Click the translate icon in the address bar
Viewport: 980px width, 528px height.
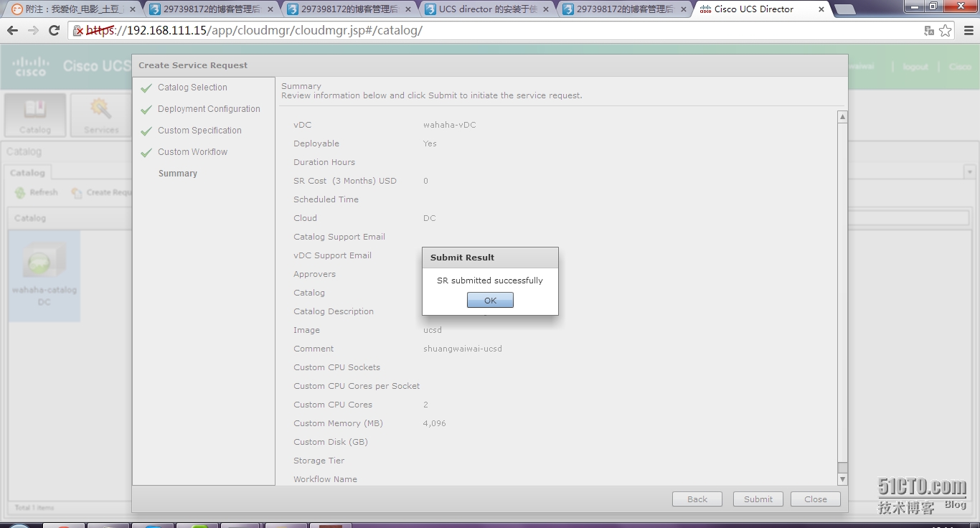[x=929, y=31]
